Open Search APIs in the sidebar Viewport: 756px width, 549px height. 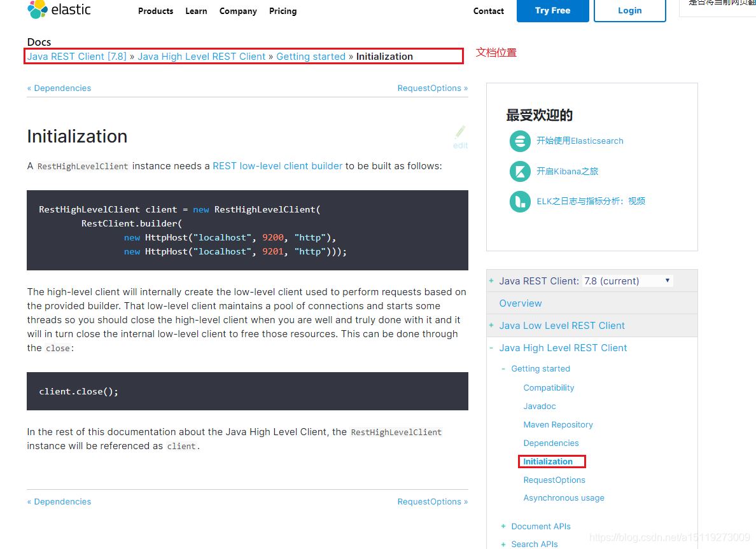point(534,544)
